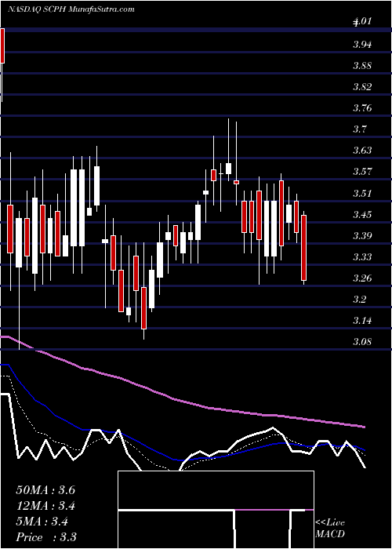Click the Price : 3.3 readout
The width and height of the screenshot is (392, 549).
click(46, 537)
